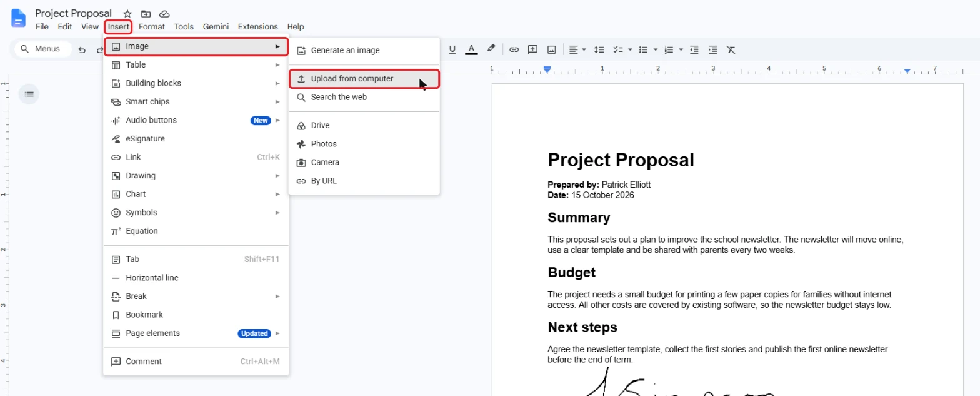This screenshot has height=396, width=980.
Task: Select Comment in the Insert menu
Action: [196, 362]
